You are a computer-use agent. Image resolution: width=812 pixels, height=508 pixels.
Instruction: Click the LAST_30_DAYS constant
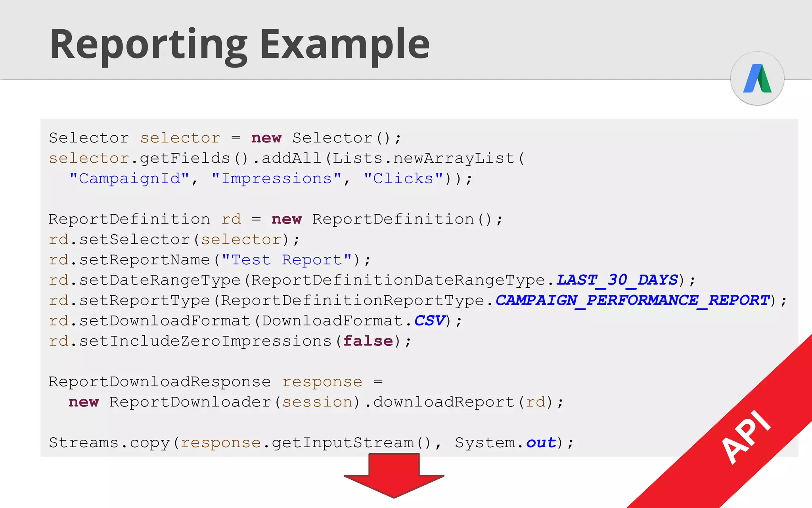pyautogui.click(x=617, y=280)
